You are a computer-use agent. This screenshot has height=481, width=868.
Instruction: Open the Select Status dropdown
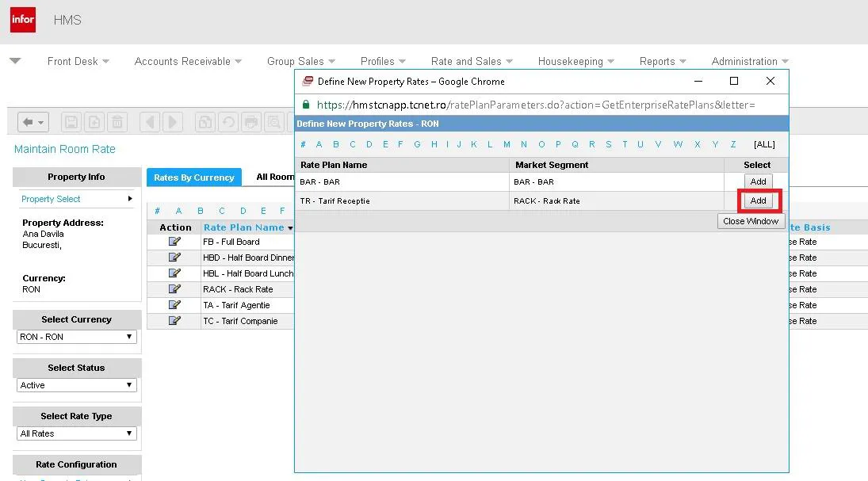[x=76, y=385]
